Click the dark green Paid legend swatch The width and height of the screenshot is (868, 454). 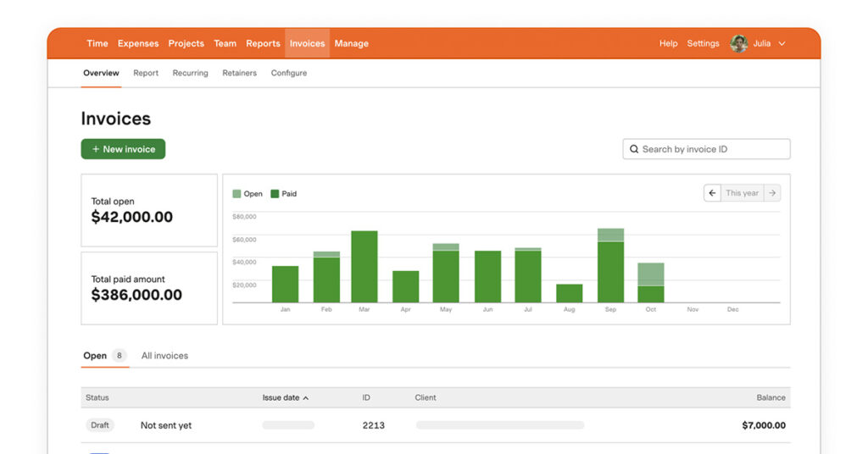[x=275, y=194]
